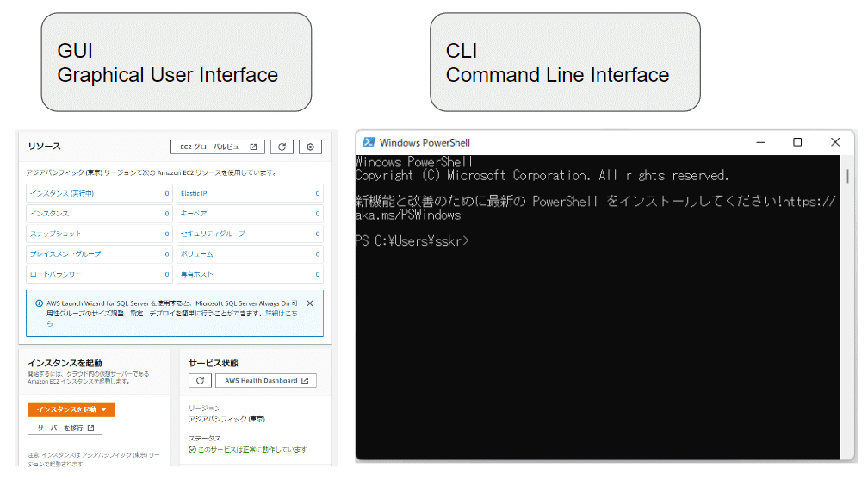Click the aka.ms/PSWindows URL text

(x=408, y=215)
